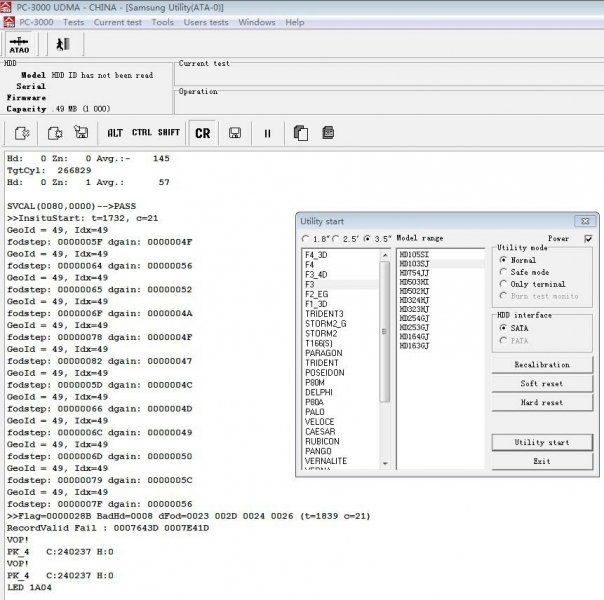Click the copy pages toolbar icon
The width and height of the screenshot is (604, 600).
click(x=300, y=133)
